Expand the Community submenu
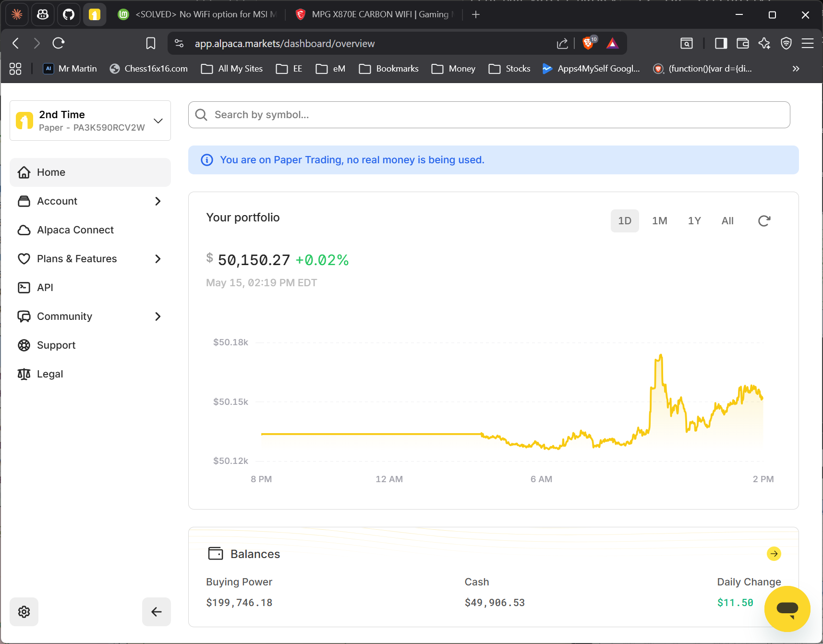This screenshot has height=644, width=823. click(x=90, y=316)
